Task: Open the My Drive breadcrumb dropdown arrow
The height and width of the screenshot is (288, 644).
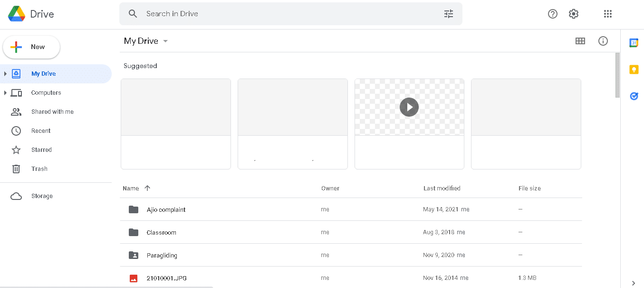Action: click(165, 41)
